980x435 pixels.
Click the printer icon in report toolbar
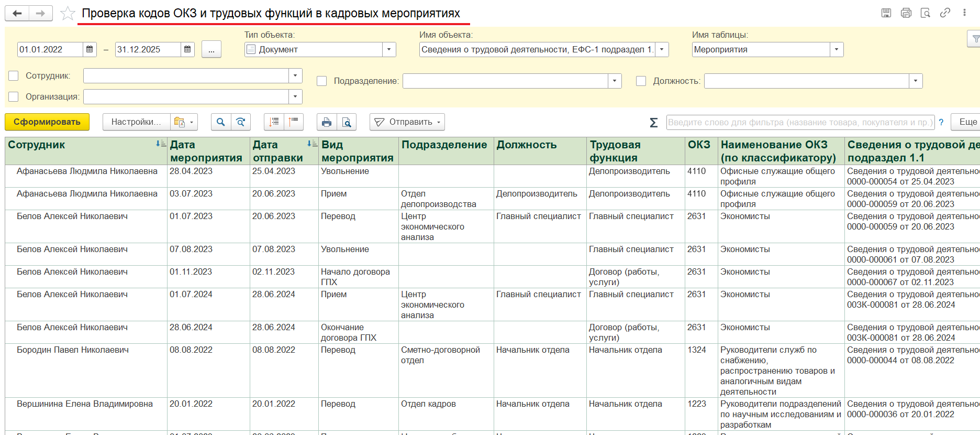point(327,122)
